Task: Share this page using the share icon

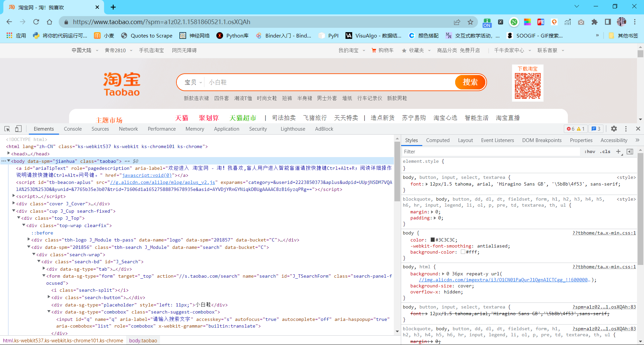Action: click(457, 22)
